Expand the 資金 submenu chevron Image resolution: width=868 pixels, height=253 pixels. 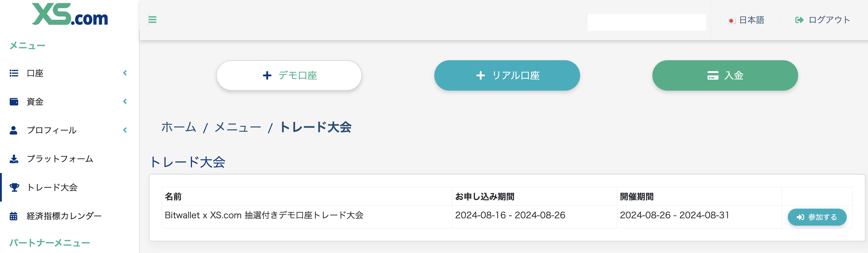pyautogui.click(x=125, y=102)
